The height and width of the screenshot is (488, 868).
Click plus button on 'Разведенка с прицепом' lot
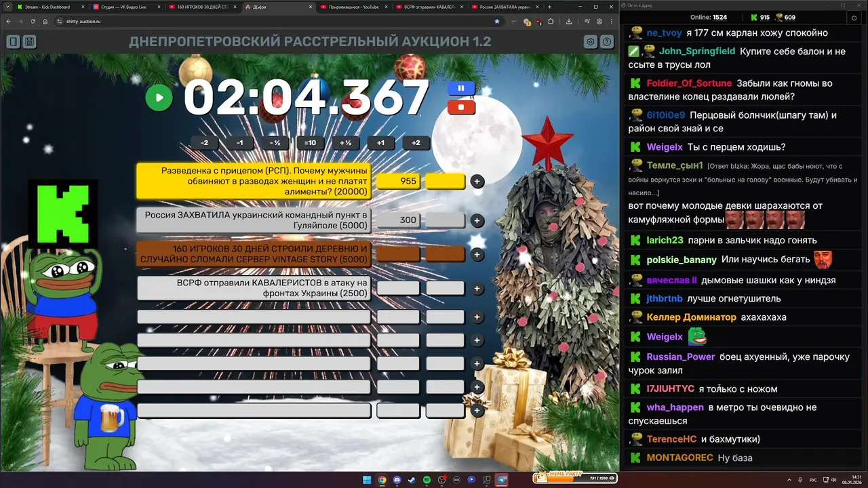coord(477,181)
